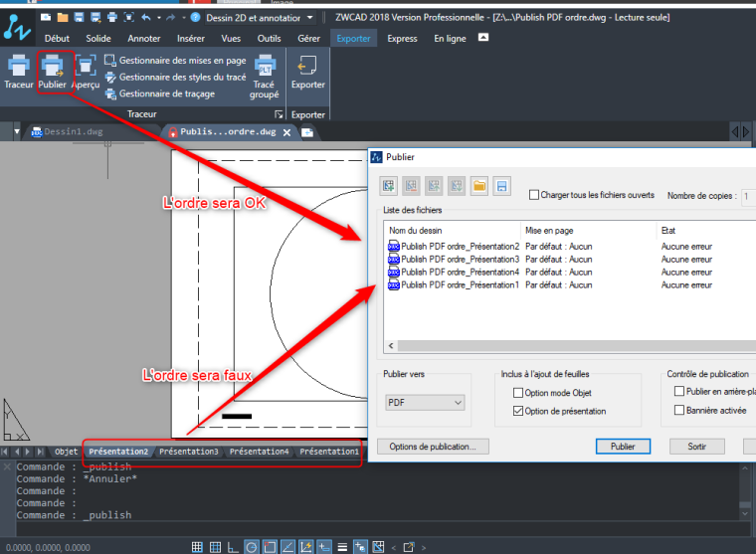Open Gestionnaire des styles du tracé

[x=175, y=78]
